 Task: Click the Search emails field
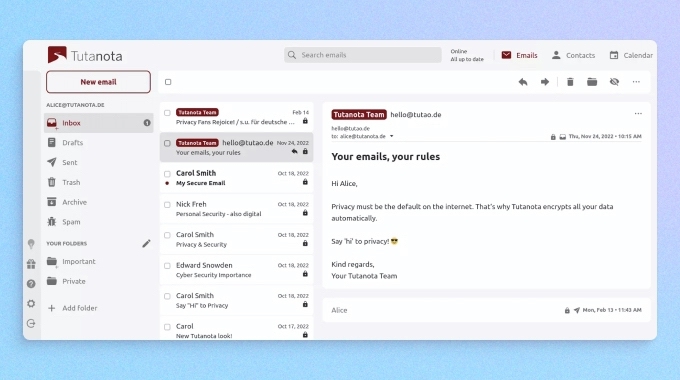click(x=363, y=55)
